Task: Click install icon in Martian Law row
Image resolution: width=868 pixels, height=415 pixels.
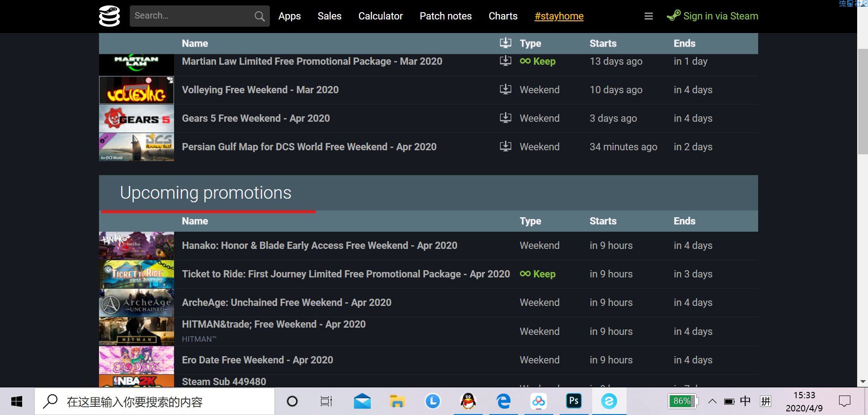Action: click(x=505, y=61)
